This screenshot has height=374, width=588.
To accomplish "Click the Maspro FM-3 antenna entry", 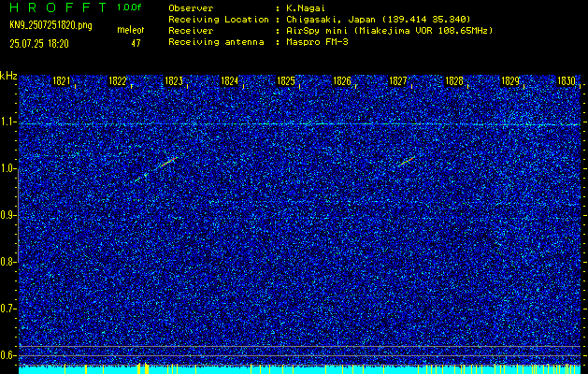I will [x=317, y=42].
